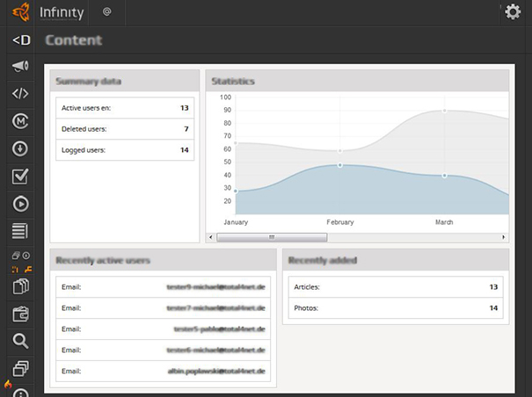Select the Active users en row

(125, 108)
